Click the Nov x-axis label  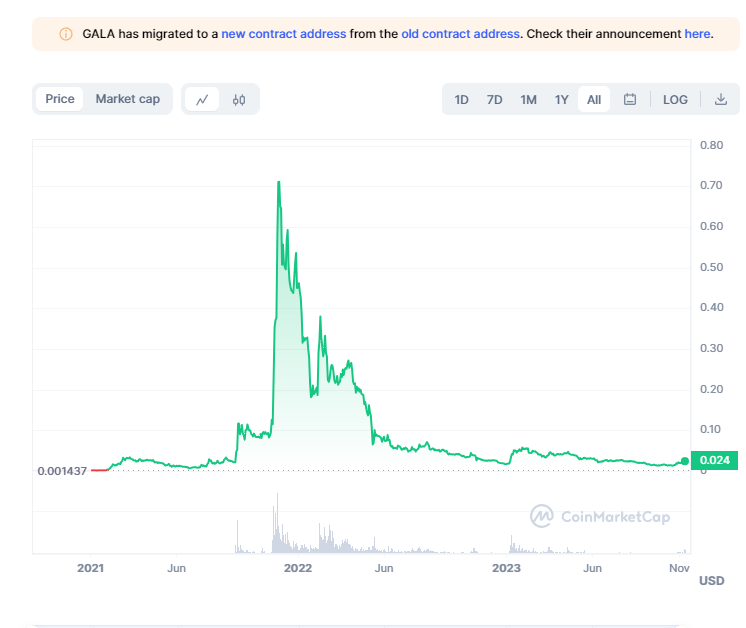coord(679,568)
